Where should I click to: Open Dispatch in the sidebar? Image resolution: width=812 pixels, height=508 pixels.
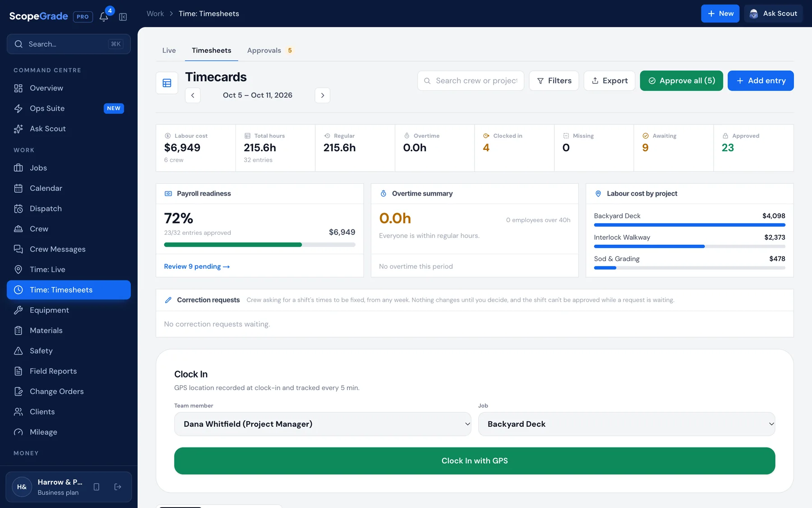69,209
